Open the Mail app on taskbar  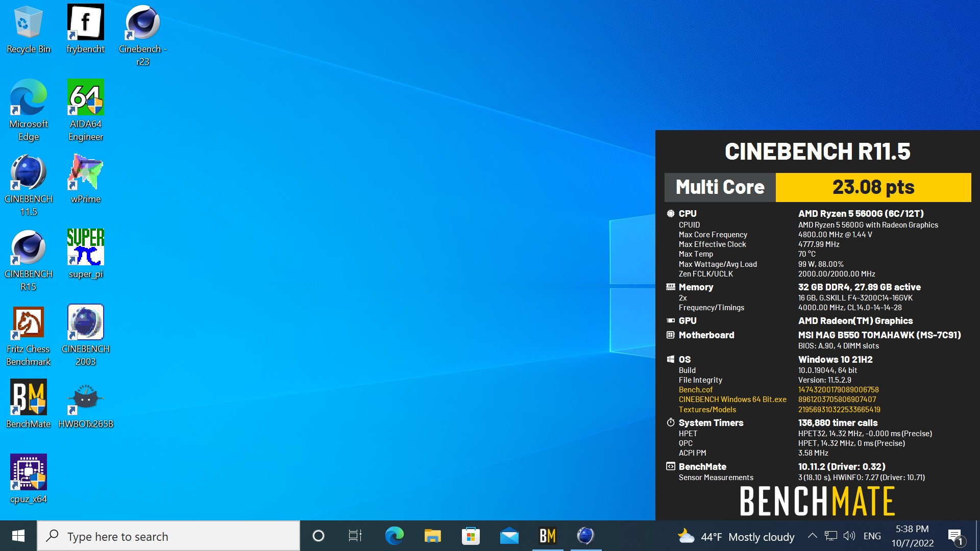[x=509, y=536]
